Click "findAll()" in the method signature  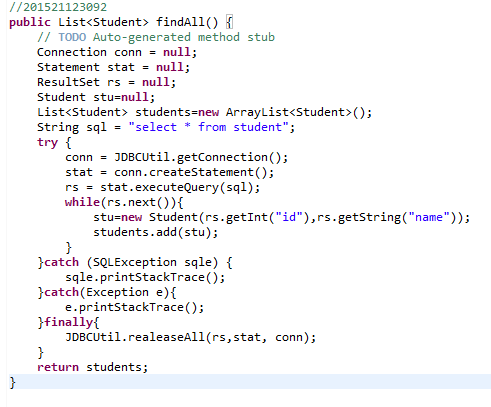(187, 22)
